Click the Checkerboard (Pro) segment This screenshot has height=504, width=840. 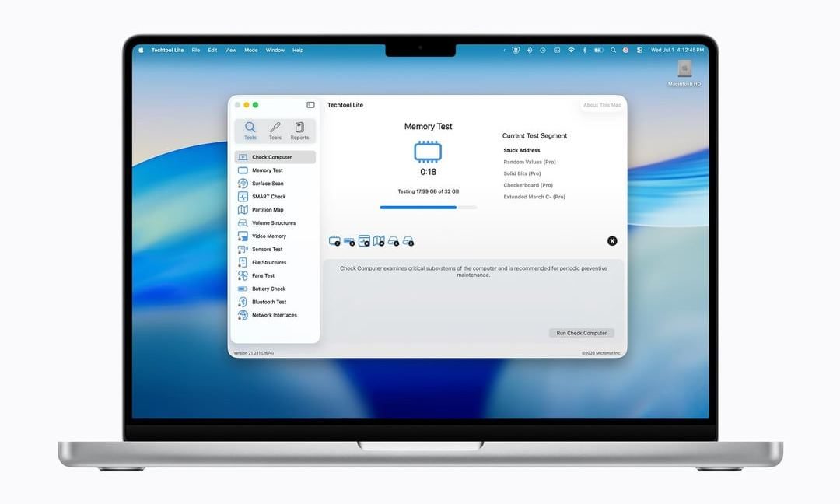tap(528, 185)
